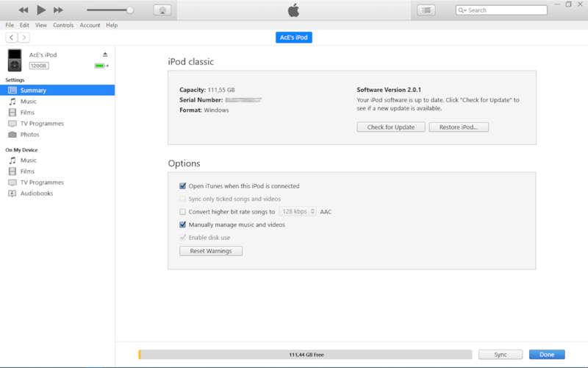Toggle Enable disk use checkbox
588x368 pixels.
click(x=182, y=237)
